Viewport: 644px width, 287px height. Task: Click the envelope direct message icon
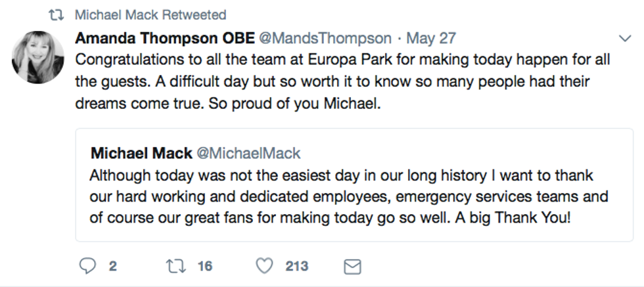(353, 266)
